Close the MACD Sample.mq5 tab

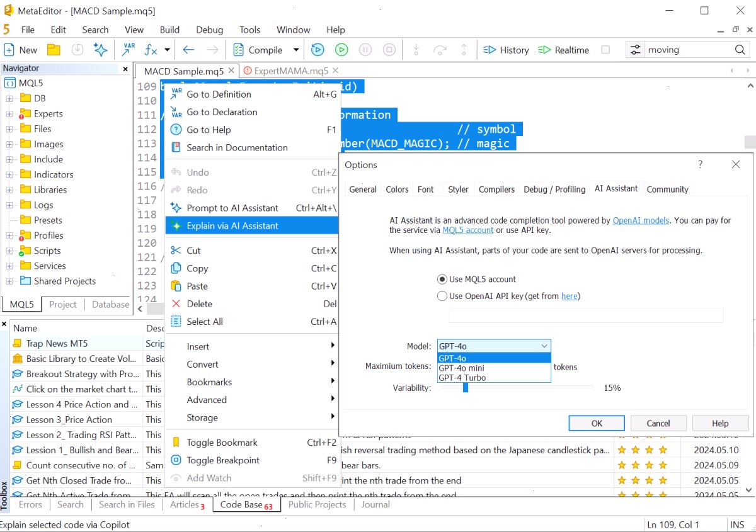coord(232,71)
